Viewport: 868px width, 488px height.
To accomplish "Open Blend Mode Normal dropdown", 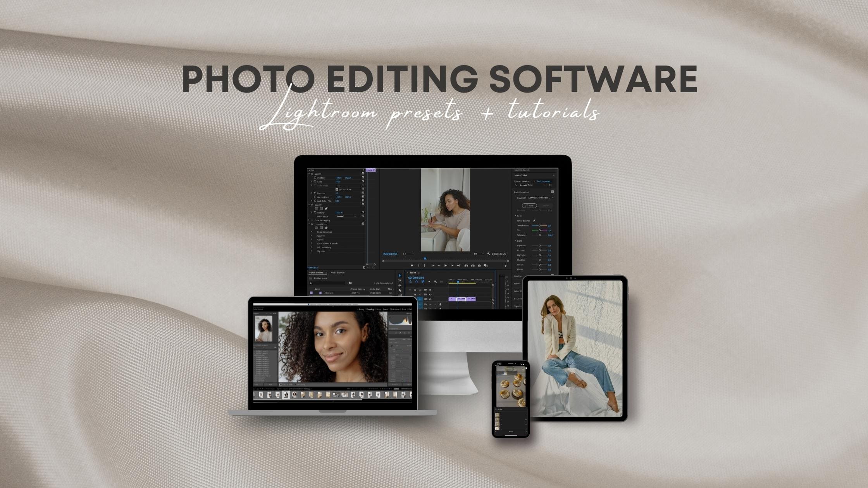I will (x=346, y=216).
